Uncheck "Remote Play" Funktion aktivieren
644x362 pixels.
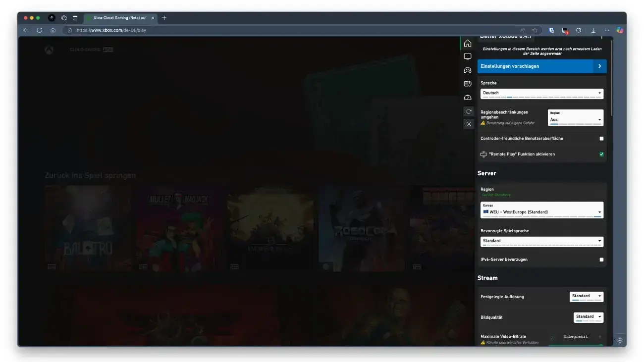(601, 154)
